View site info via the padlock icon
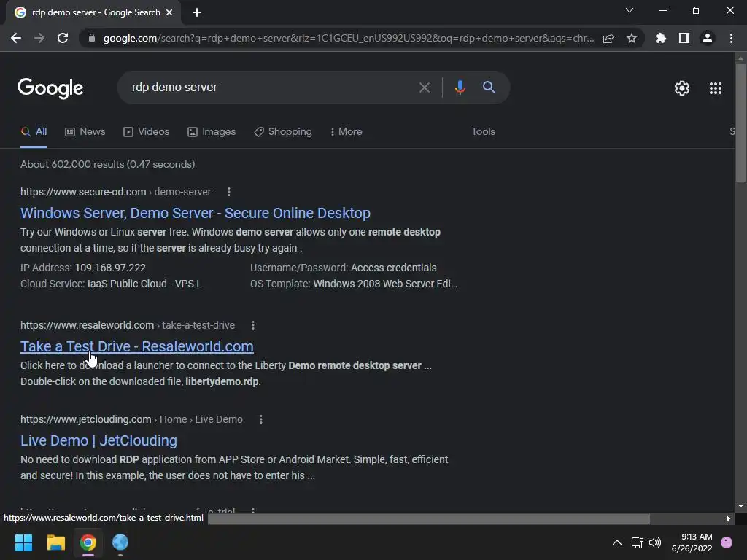 point(92,38)
